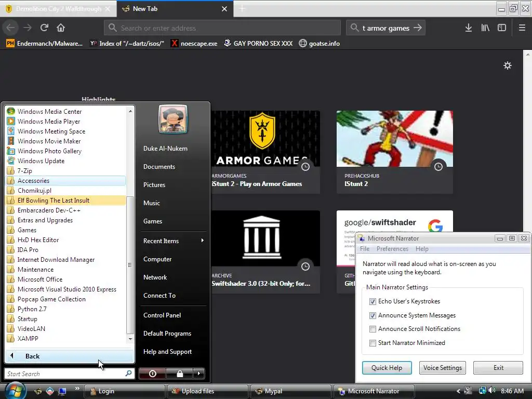Open Narrator Help menu
This screenshot has height=399, width=532.
pyautogui.click(x=422, y=249)
